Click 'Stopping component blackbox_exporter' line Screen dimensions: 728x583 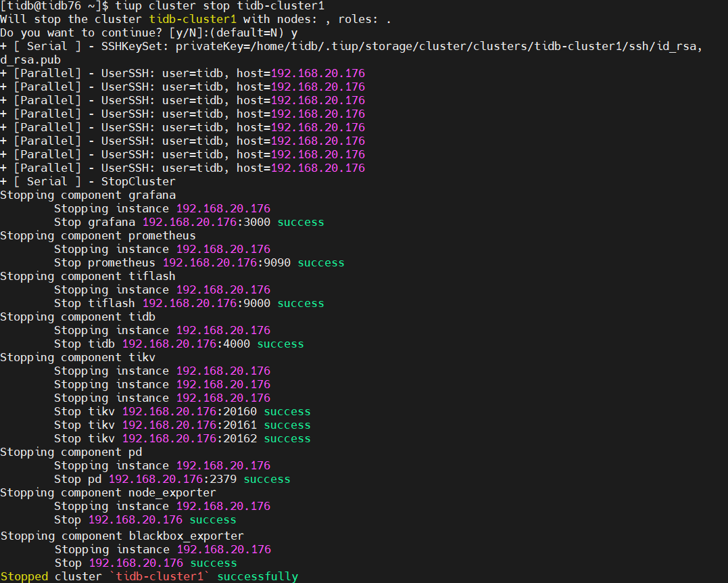pos(122,536)
